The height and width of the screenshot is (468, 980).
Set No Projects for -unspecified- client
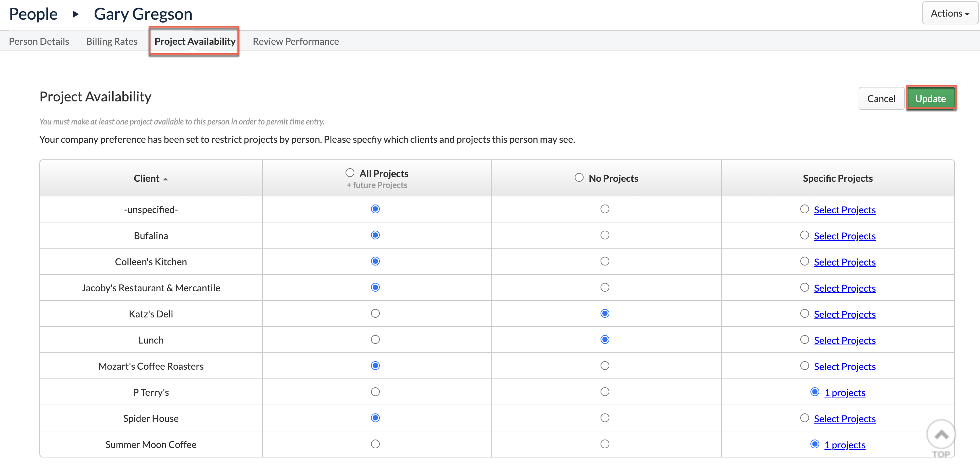(x=605, y=209)
